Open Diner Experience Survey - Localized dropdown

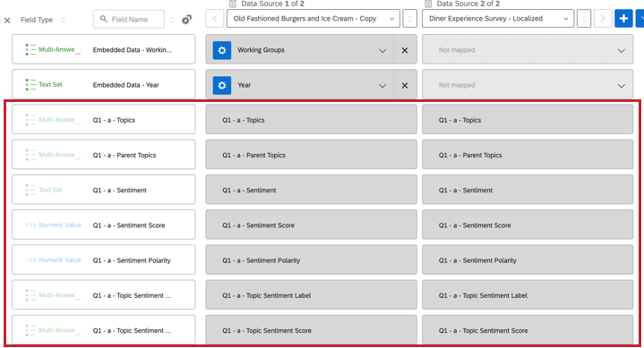pos(498,19)
